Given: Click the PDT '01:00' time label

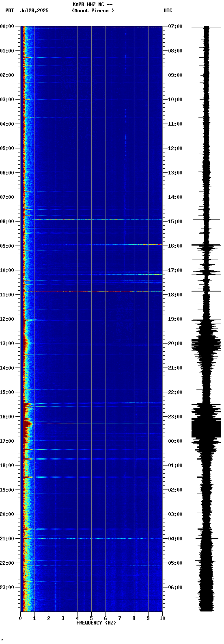Looking at the screenshot, I should click(x=7, y=51).
